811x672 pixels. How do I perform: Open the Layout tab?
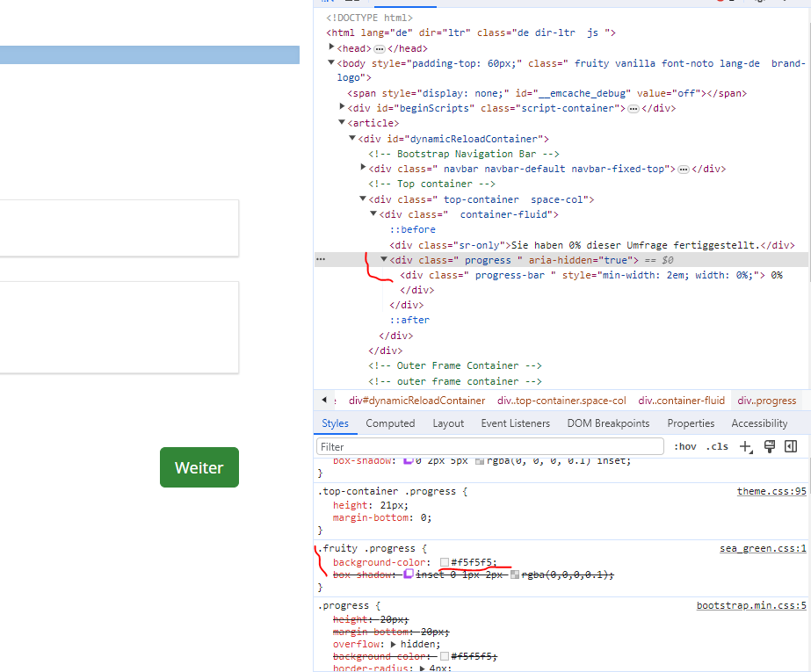point(448,423)
